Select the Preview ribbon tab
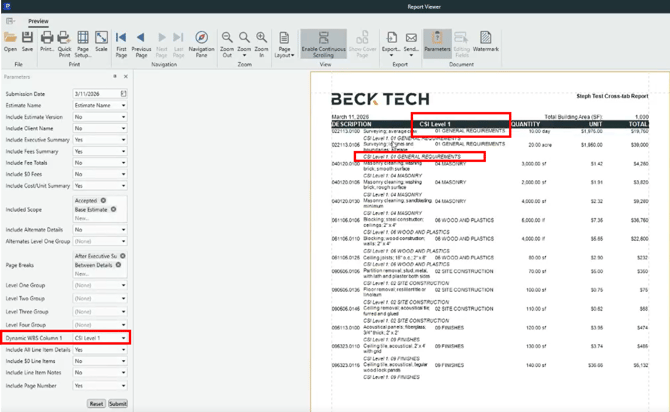670x412 pixels. point(38,21)
